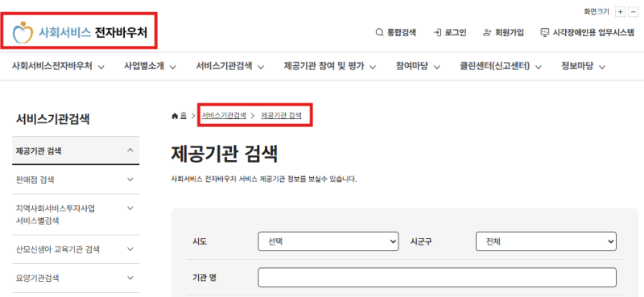644x297 pixels.
Task: Click the 기관 명 text input field
Action: 437,278
